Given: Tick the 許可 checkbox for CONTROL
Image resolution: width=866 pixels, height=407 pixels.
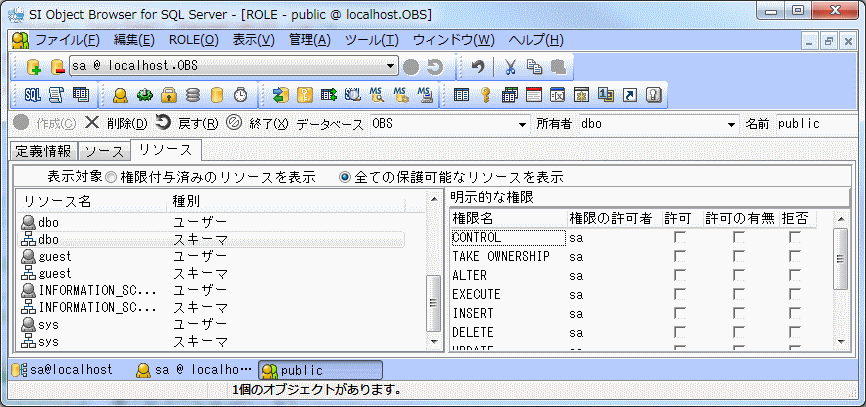Looking at the screenshot, I should (680, 238).
